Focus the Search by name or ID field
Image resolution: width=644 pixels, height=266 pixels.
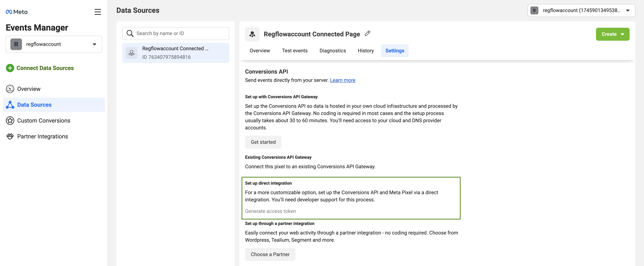pyautogui.click(x=176, y=33)
